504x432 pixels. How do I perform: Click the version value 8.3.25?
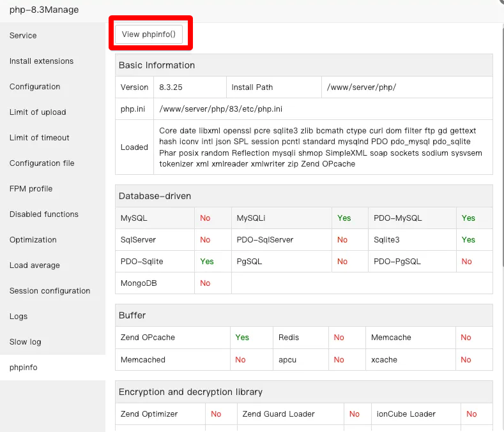pyautogui.click(x=171, y=87)
